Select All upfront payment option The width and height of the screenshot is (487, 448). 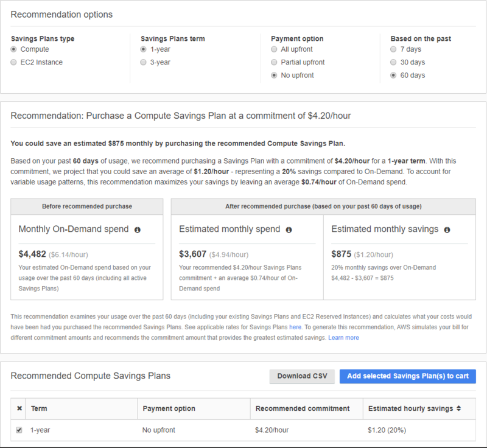click(x=274, y=49)
